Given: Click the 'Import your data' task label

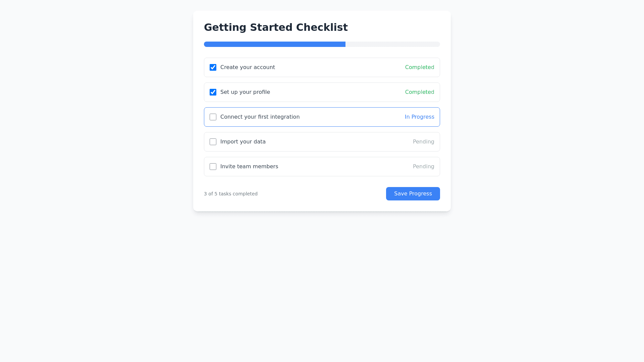Looking at the screenshot, I should point(243,142).
